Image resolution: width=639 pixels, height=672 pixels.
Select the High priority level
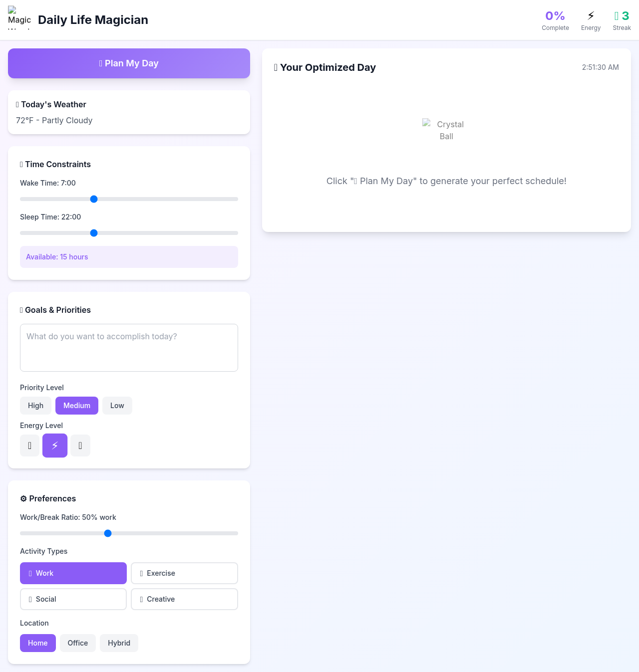tap(35, 406)
